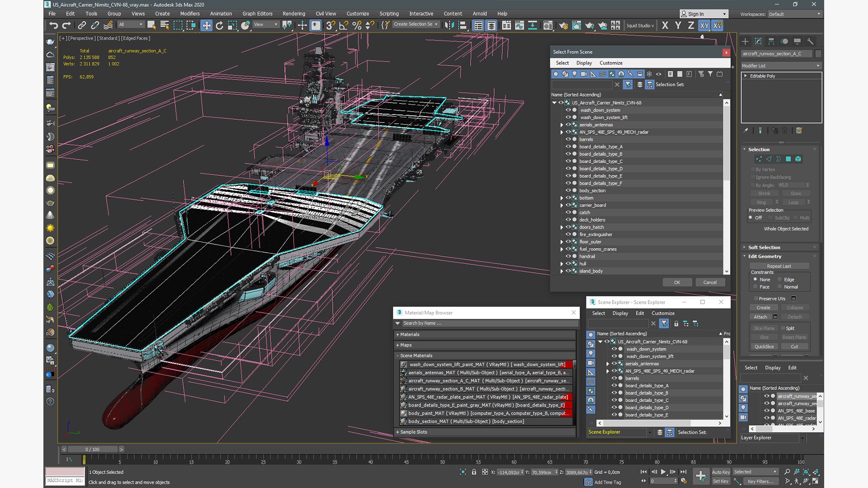
Task: Click the QuickSlice button
Action: [764, 347]
